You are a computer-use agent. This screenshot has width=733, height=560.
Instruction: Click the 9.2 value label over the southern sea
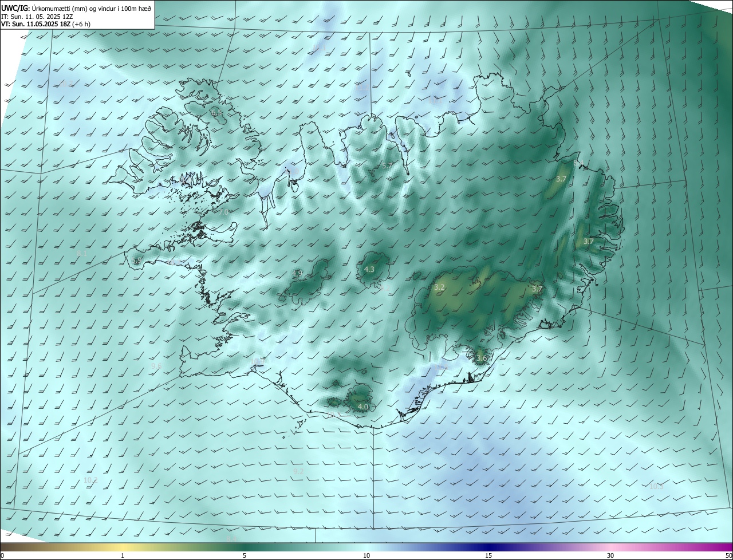pyautogui.click(x=298, y=471)
